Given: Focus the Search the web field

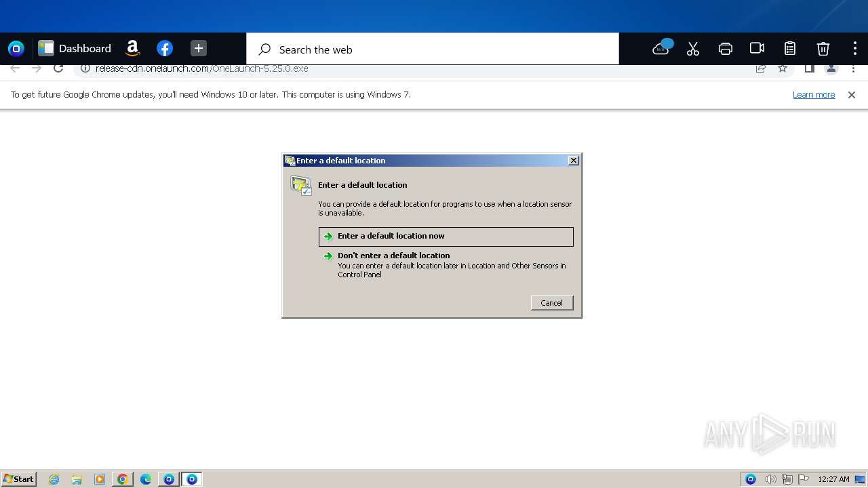Looking at the screenshot, I should [433, 49].
